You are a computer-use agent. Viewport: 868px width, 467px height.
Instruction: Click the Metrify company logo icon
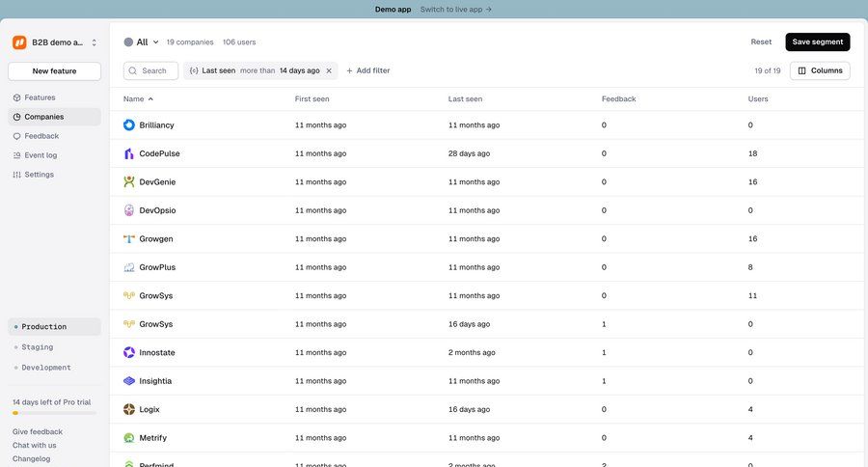click(129, 438)
